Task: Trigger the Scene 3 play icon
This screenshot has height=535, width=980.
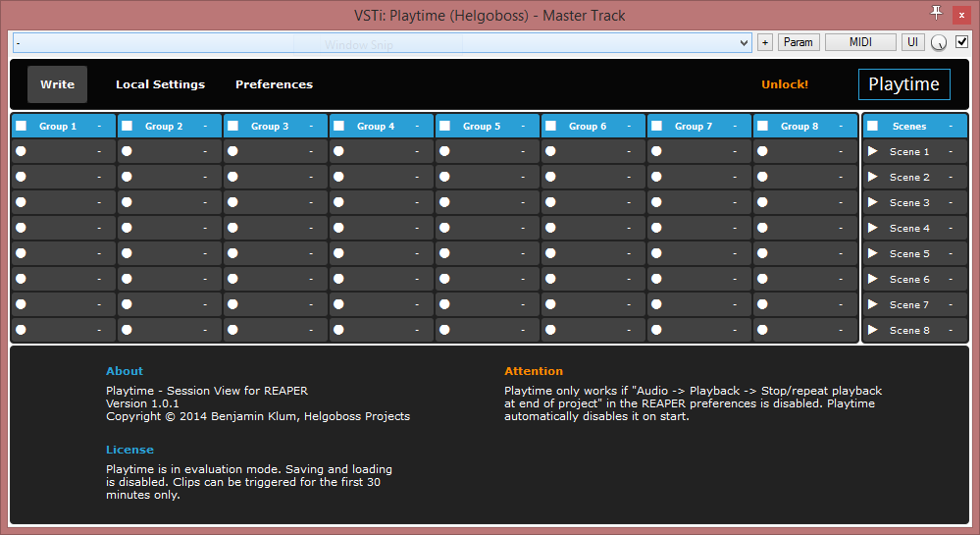Action: (x=872, y=203)
